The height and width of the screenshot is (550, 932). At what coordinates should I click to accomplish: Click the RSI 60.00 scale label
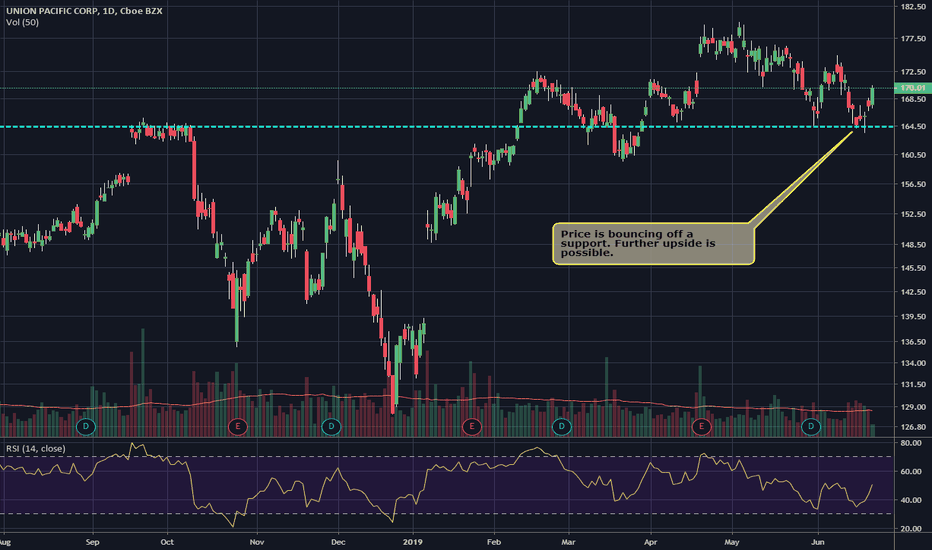click(911, 472)
